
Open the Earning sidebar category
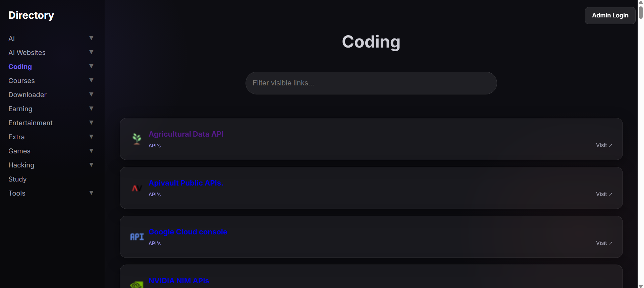(20, 109)
